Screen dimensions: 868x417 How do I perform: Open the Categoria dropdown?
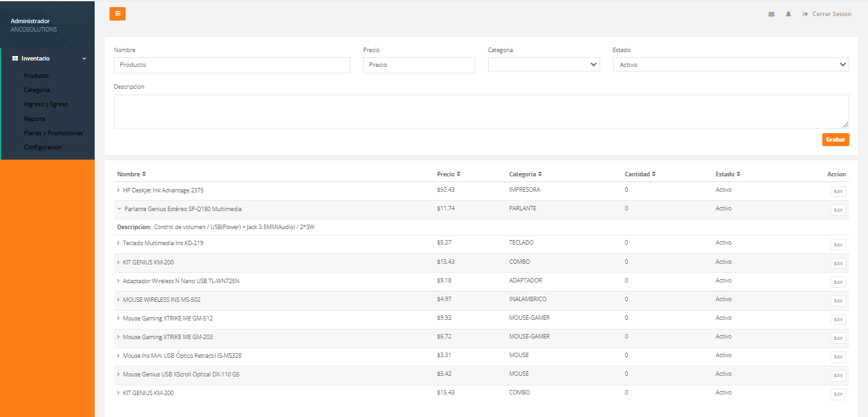pos(543,64)
